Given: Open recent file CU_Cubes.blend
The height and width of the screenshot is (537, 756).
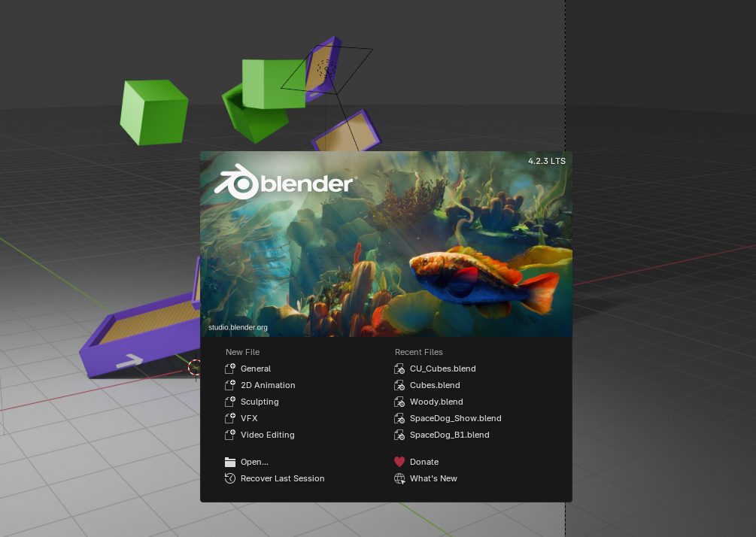Looking at the screenshot, I should pyautogui.click(x=442, y=369).
